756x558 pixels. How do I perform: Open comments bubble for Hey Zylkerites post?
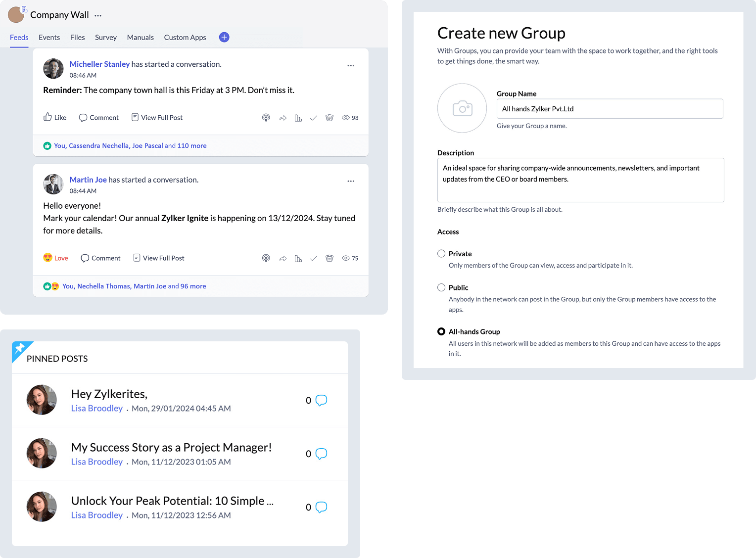pos(321,400)
